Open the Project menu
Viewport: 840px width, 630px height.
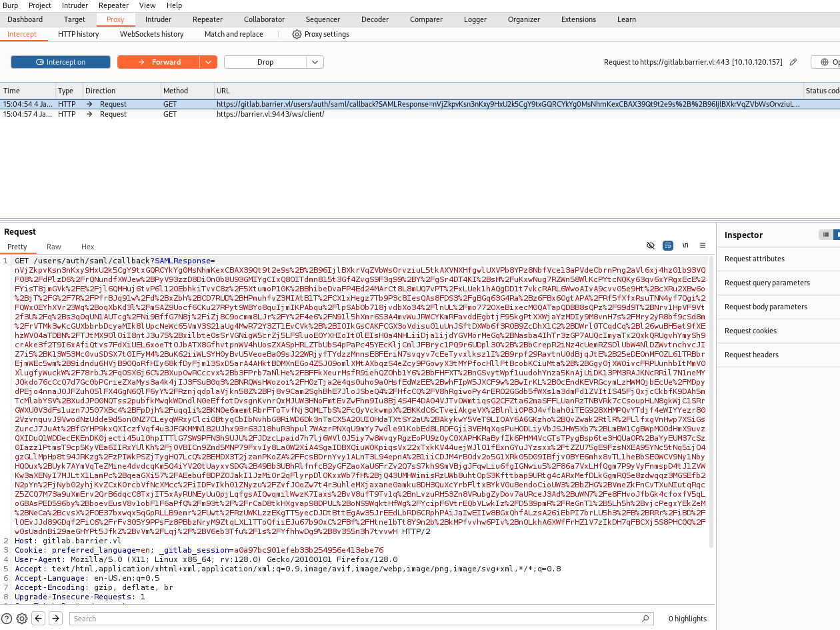pos(40,5)
